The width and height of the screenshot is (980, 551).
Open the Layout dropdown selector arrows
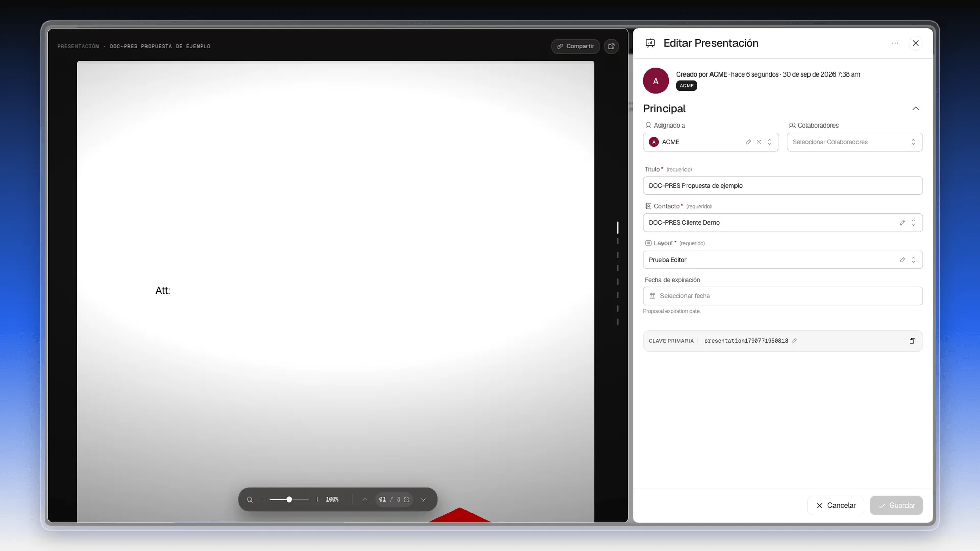913,260
